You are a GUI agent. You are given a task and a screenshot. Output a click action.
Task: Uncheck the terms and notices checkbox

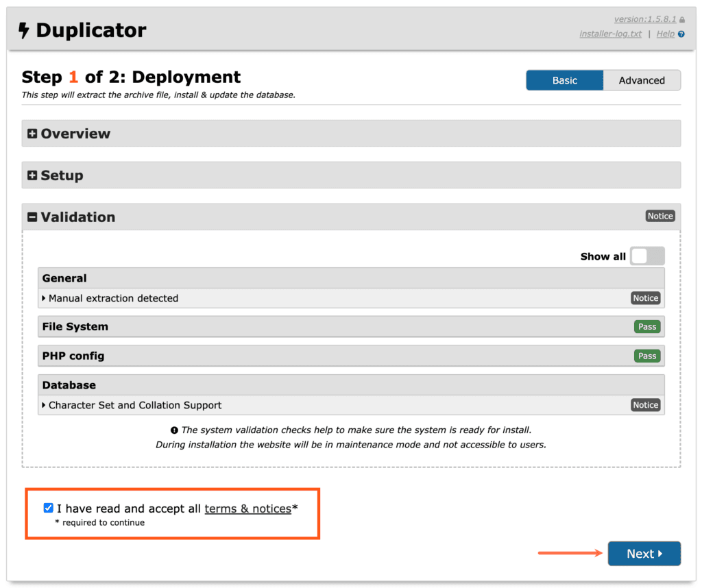click(x=48, y=507)
